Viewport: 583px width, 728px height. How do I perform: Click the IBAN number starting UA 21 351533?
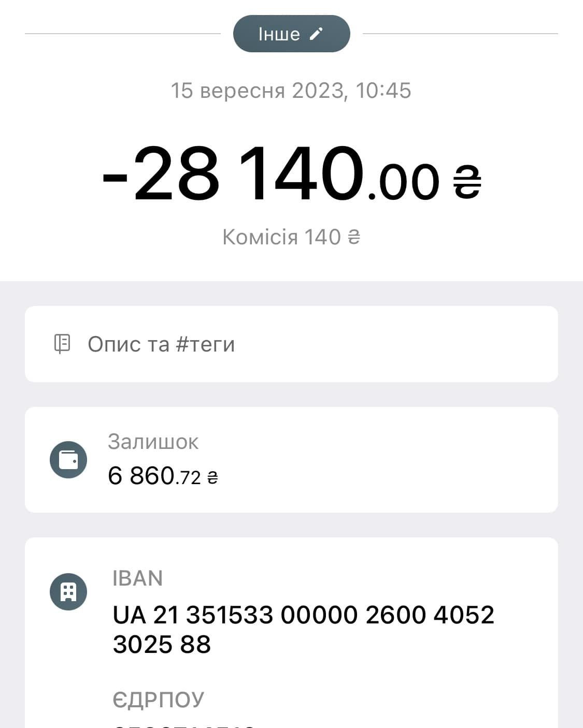(303, 630)
